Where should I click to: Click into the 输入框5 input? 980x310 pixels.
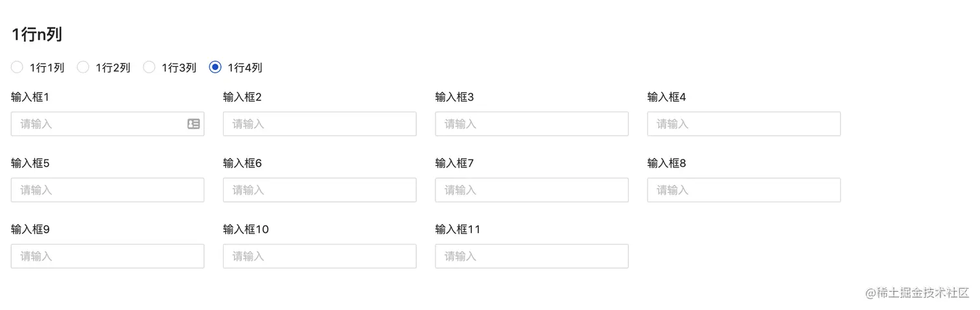tap(107, 190)
